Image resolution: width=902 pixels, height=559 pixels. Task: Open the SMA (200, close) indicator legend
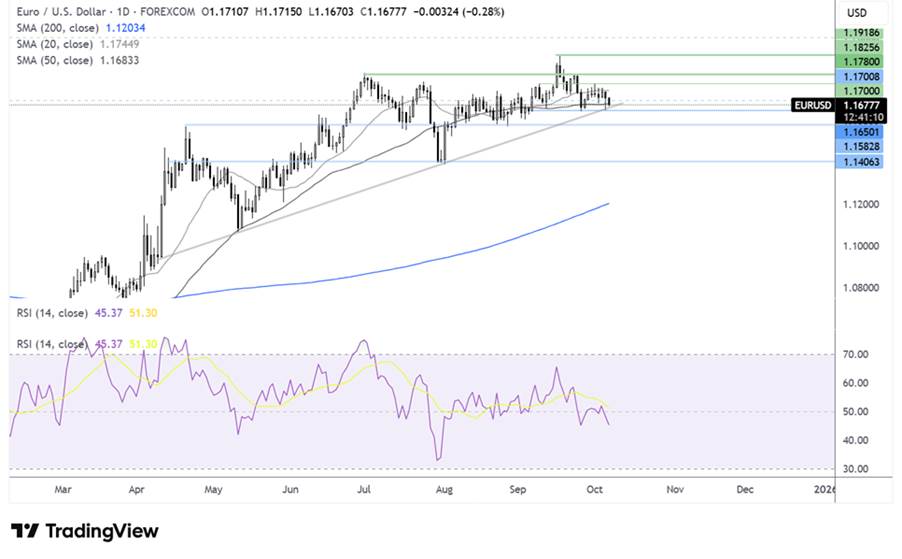[x=56, y=29]
